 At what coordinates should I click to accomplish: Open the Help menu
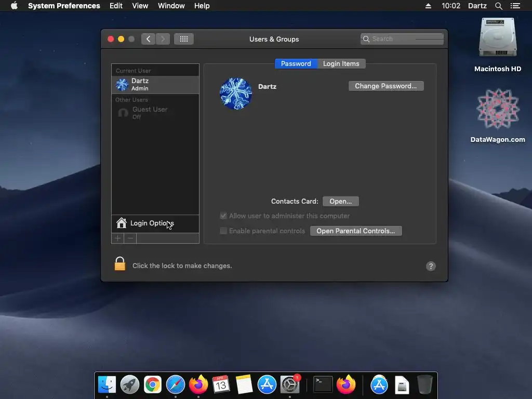[x=202, y=6]
